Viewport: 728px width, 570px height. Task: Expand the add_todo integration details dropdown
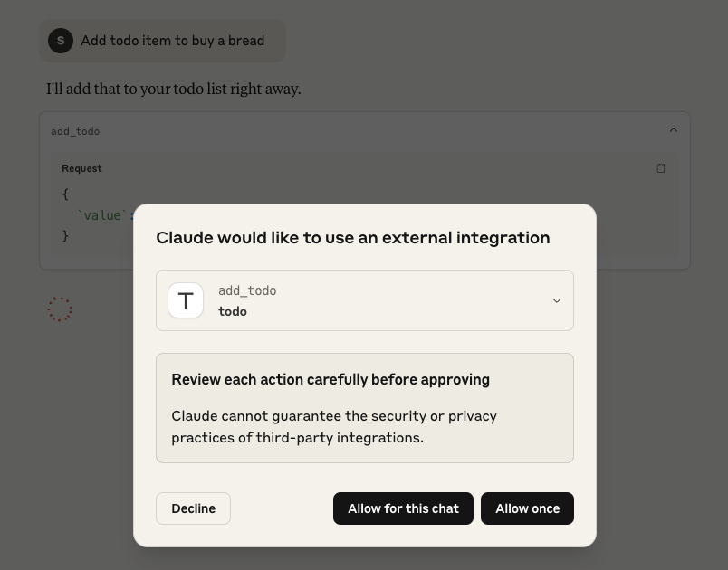(x=557, y=300)
